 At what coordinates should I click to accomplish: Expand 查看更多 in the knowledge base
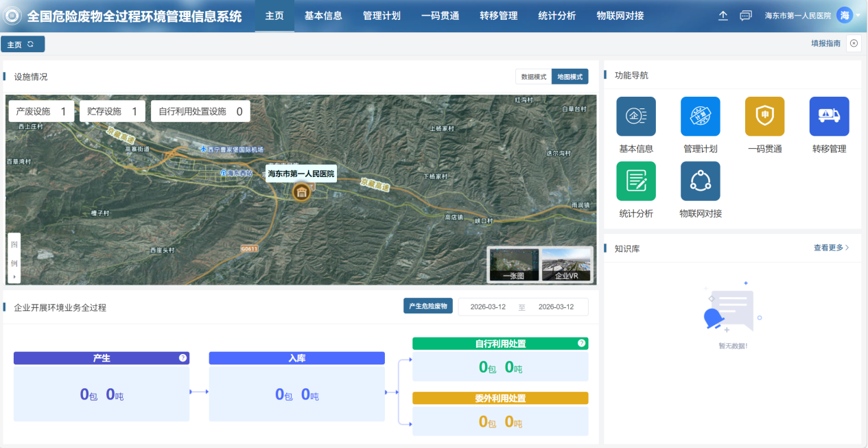pos(832,248)
